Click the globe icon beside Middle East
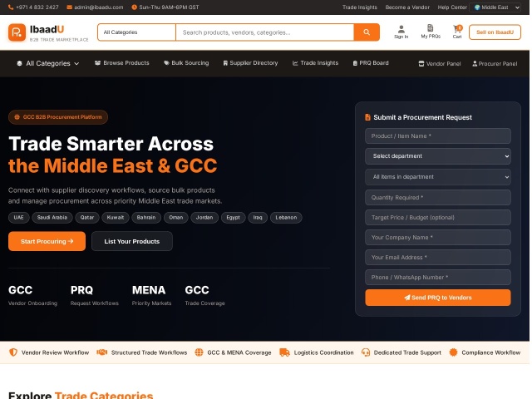The width and height of the screenshot is (532, 399). click(477, 7)
